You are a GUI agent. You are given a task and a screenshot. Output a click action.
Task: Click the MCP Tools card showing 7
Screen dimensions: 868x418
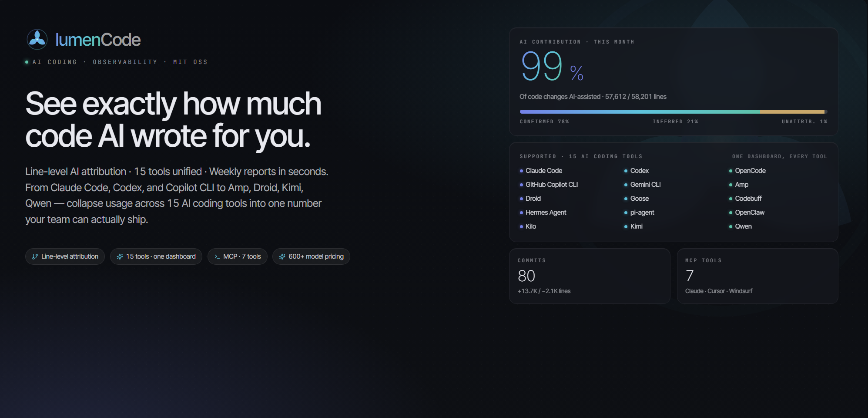click(x=757, y=276)
